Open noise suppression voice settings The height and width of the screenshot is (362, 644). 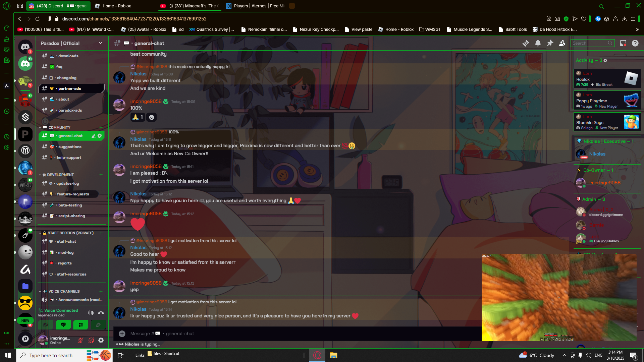click(x=91, y=313)
